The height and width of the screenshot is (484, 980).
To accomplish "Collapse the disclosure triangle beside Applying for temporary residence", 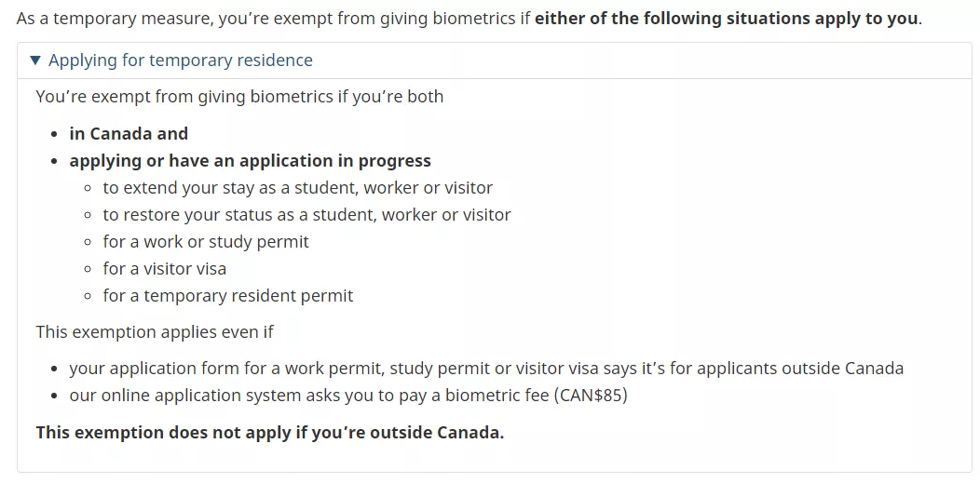I will (x=35, y=60).
